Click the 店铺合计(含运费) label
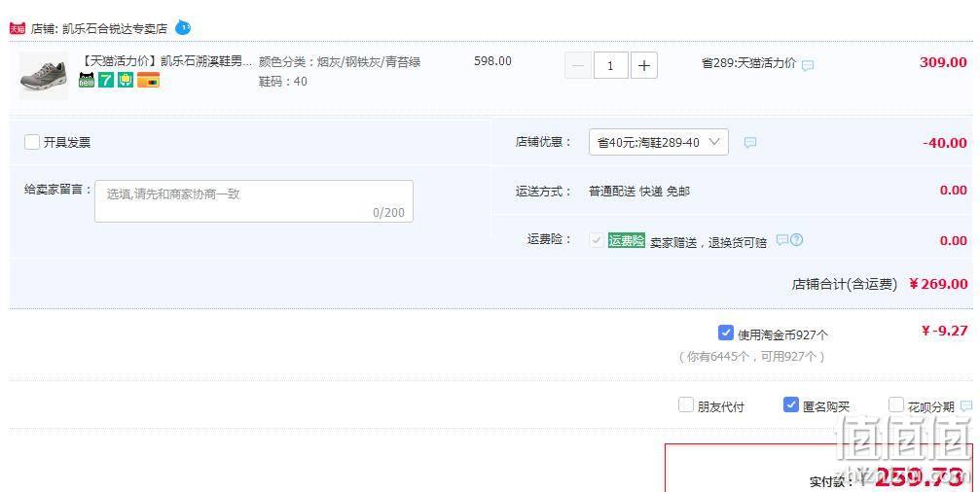This screenshot has height=492, width=980. (845, 284)
